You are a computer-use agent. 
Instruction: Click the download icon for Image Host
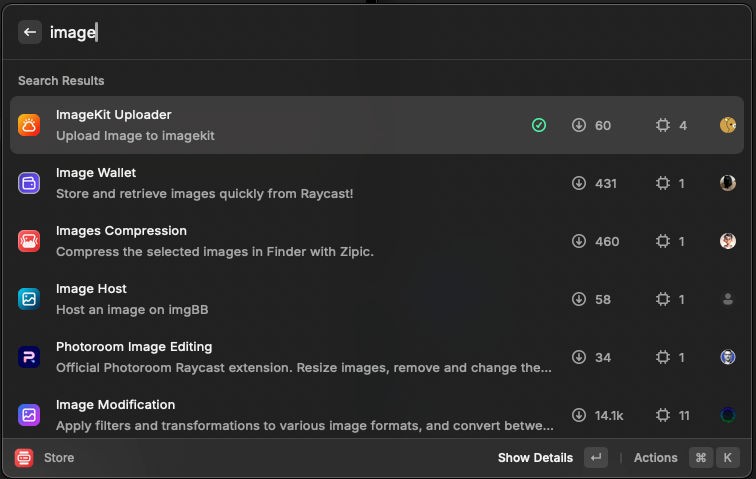pyautogui.click(x=579, y=299)
